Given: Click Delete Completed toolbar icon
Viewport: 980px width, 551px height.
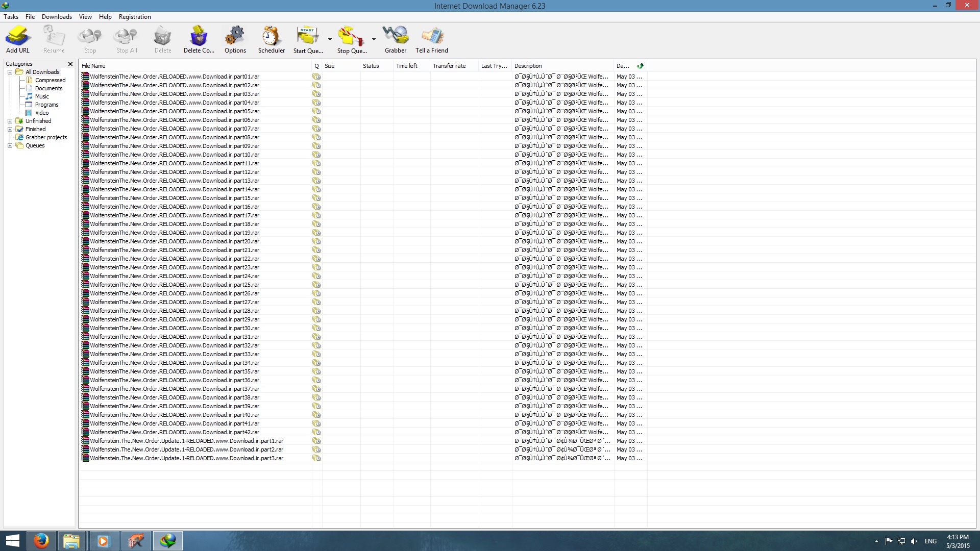Looking at the screenshot, I should pyautogui.click(x=199, y=37).
